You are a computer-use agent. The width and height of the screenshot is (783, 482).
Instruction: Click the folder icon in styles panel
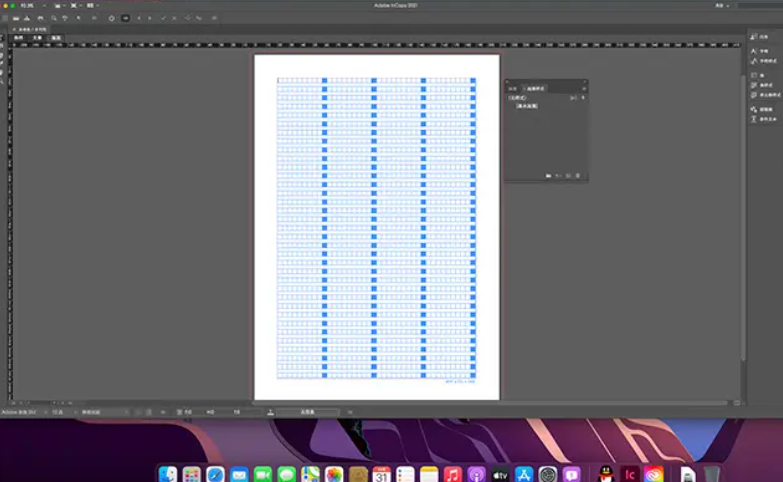click(x=548, y=176)
